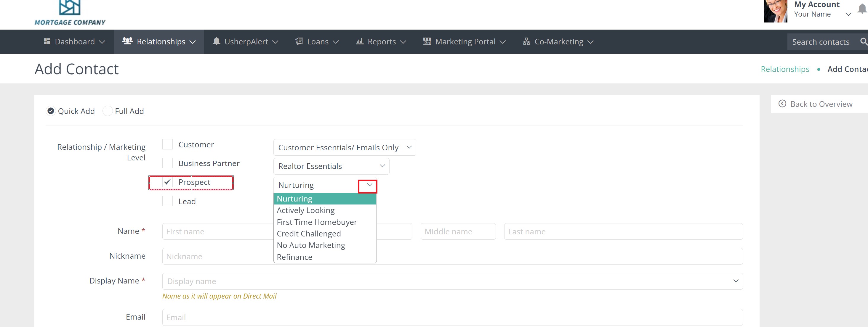Click the Last name input field
Screen dimensions: 868x327
(x=623, y=231)
